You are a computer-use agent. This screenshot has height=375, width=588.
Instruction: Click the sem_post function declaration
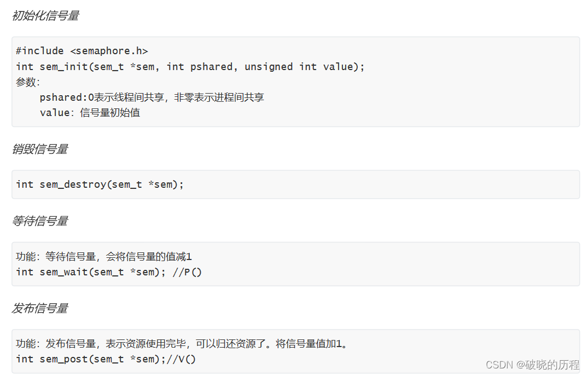[90, 359]
